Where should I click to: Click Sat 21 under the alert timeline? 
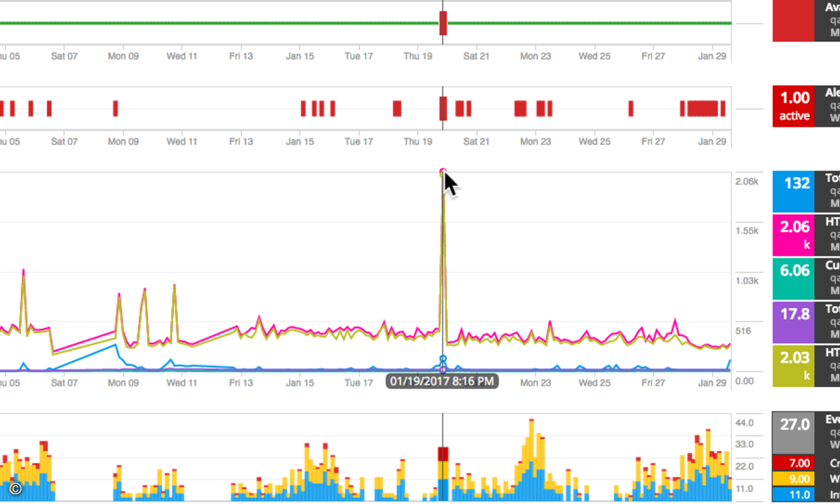coord(476,141)
